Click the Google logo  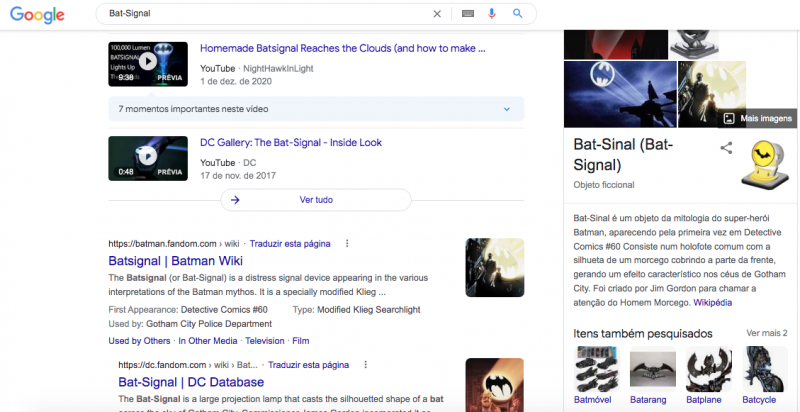coord(39,15)
